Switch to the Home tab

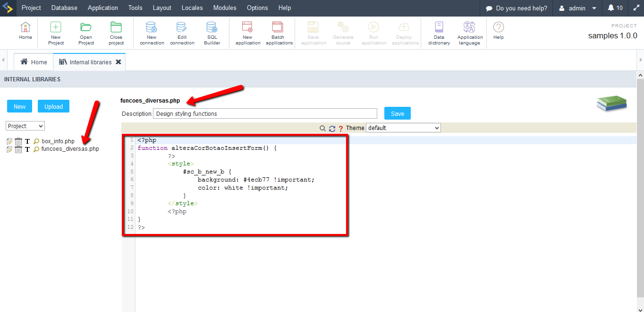click(x=34, y=62)
